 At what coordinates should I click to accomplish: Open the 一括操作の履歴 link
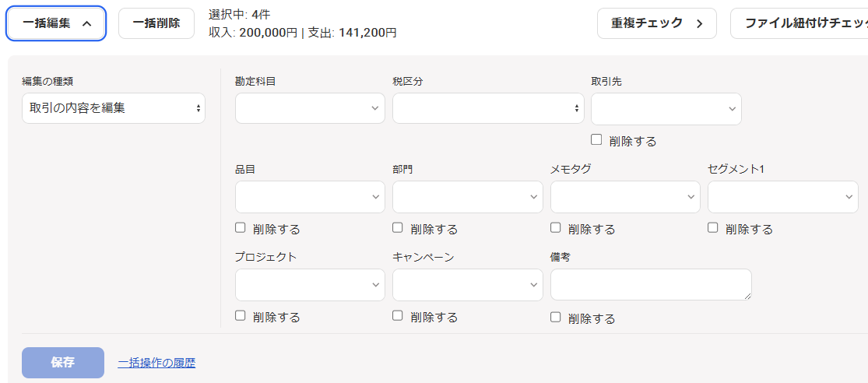[156, 363]
